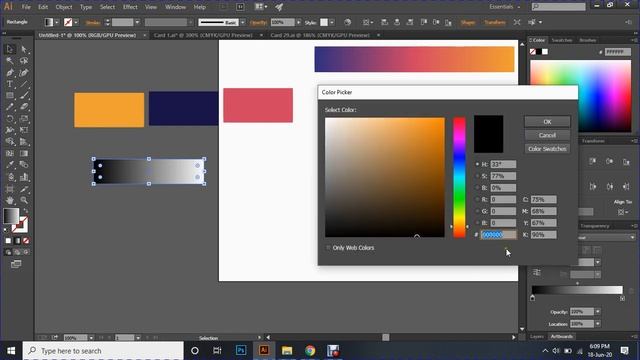Select the Line Segment tool
Screen dimensions: 640x360
click(x=24, y=84)
